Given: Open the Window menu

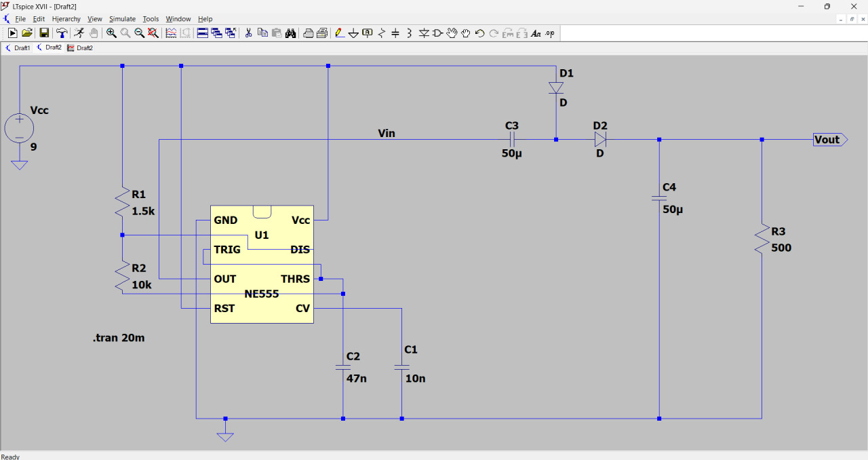Looking at the screenshot, I should 178,19.
